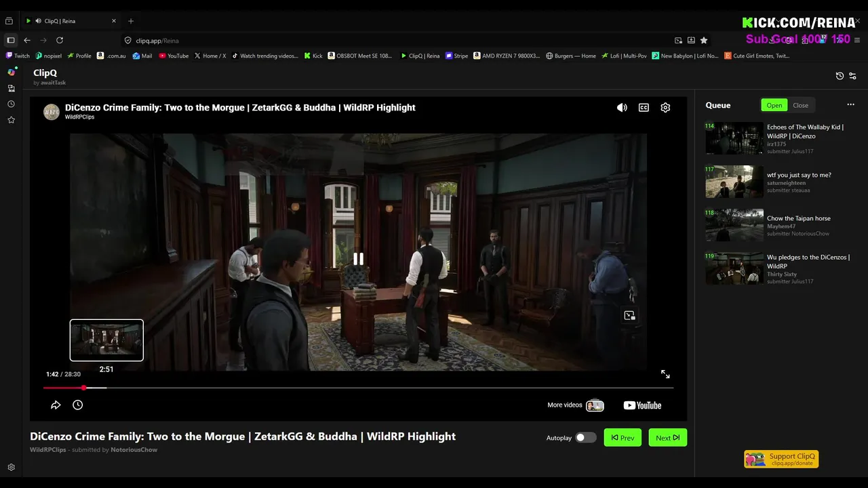Reload the page with the refresh icon
This screenshot has height=488, width=868.
[60, 40]
